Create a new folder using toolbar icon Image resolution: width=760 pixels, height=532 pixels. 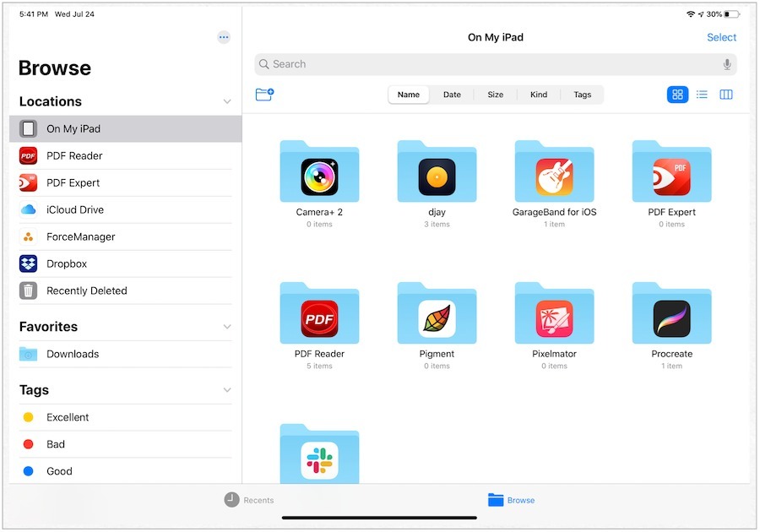click(264, 95)
